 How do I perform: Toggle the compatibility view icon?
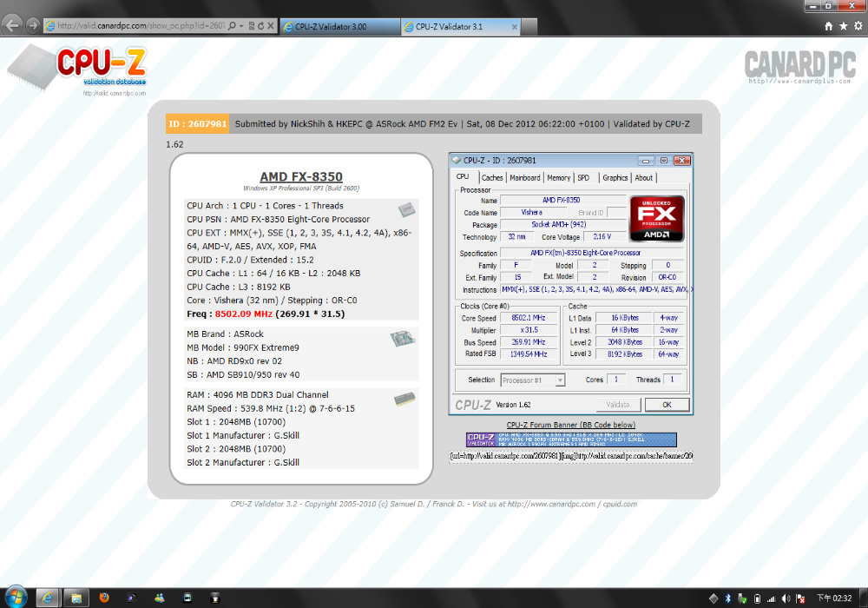(252, 25)
